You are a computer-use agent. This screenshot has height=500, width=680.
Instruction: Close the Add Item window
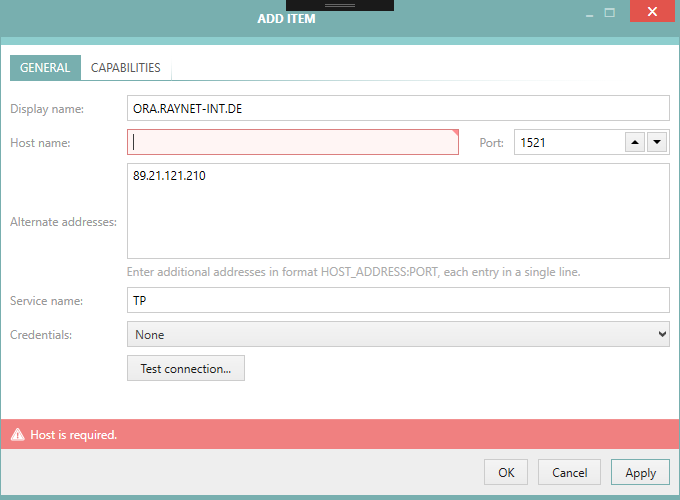pos(652,12)
